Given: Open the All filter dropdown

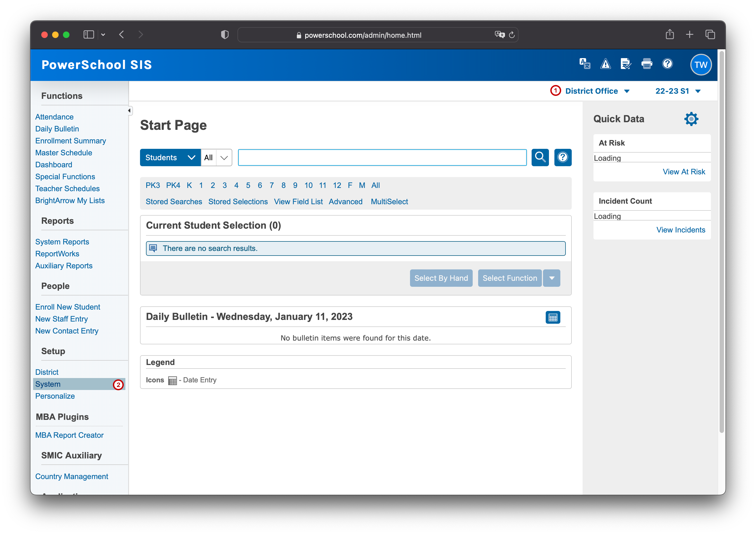Looking at the screenshot, I should (x=216, y=158).
